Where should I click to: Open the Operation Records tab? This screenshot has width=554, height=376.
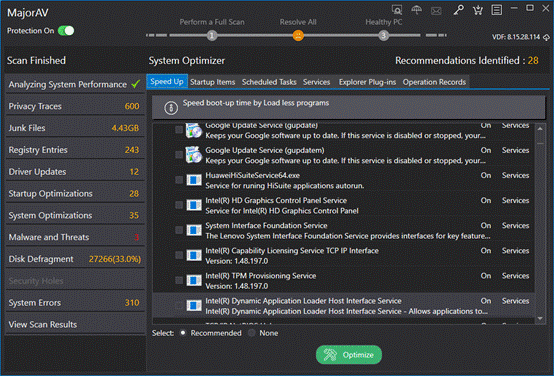click(434, 82)
